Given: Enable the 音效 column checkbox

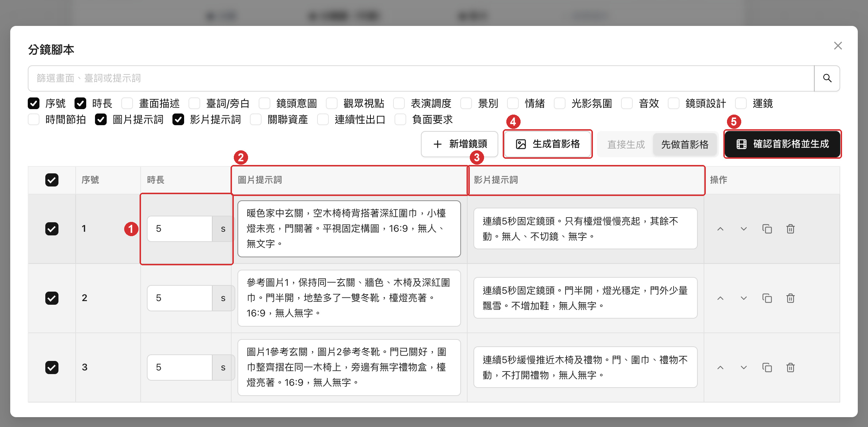Looking at the screenshot, I should [627, 103].
